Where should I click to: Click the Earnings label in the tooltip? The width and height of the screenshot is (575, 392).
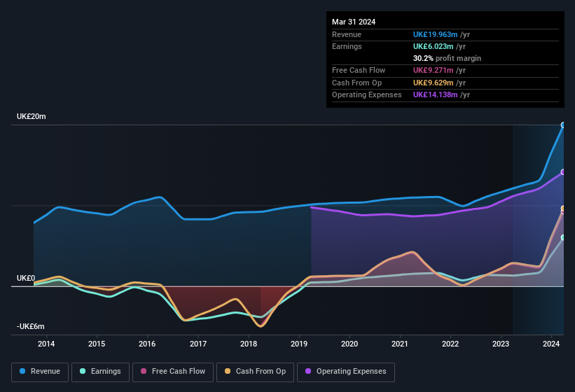pos(347,46)
